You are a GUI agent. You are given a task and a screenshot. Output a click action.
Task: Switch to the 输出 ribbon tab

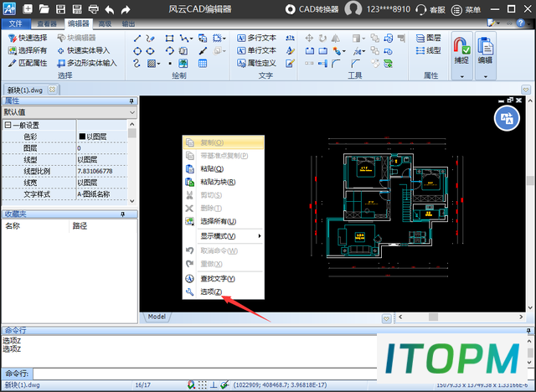point(128,23)
